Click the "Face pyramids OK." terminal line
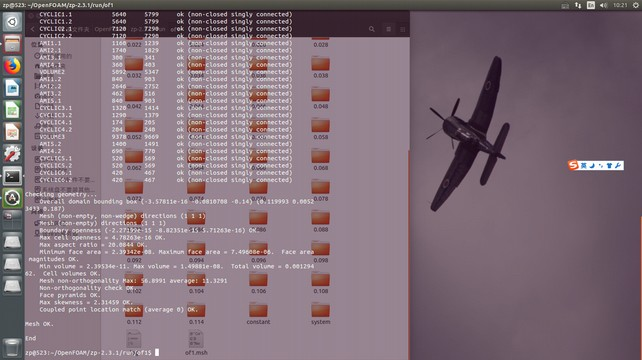 [x=70, y=295]
